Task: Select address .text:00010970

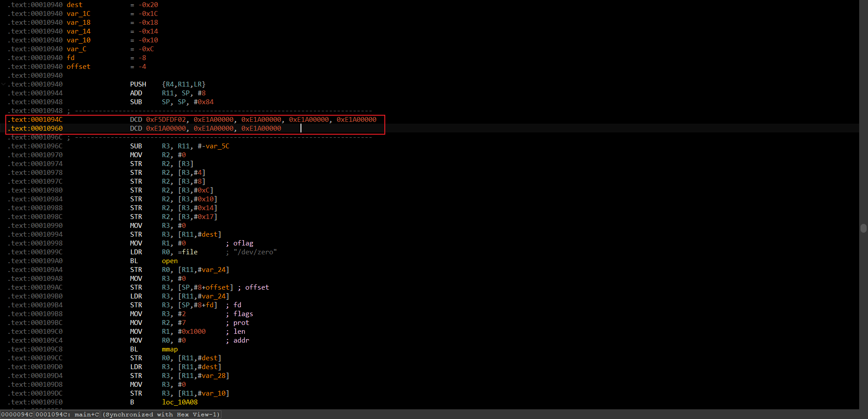Action: coord(35,155)
